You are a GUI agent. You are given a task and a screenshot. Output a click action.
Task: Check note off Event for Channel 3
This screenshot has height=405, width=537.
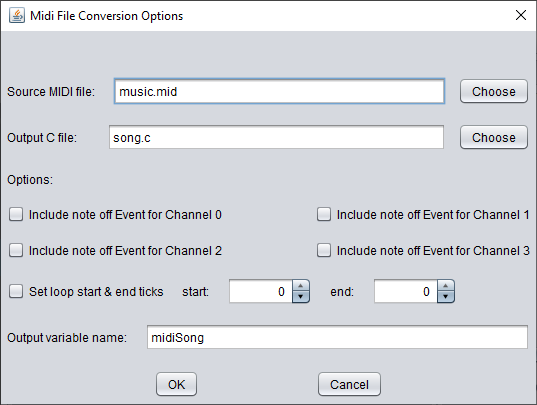pos(324,251)
